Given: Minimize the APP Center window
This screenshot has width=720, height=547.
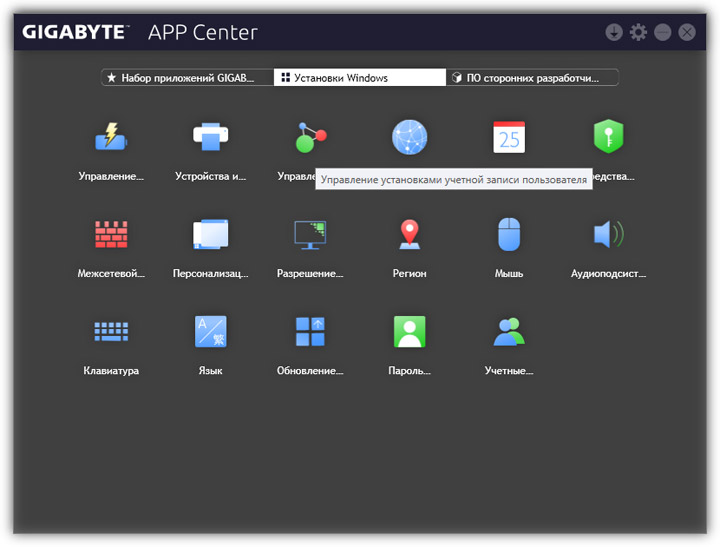Looking at the screenshot, I should tap(662, 32).
